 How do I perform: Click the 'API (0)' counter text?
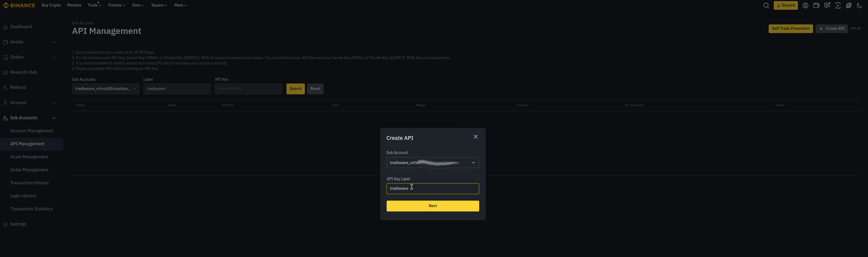tap(855, 29)
